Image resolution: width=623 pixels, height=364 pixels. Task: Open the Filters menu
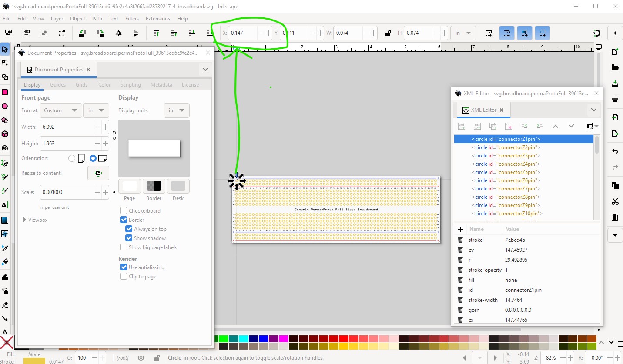132,19
